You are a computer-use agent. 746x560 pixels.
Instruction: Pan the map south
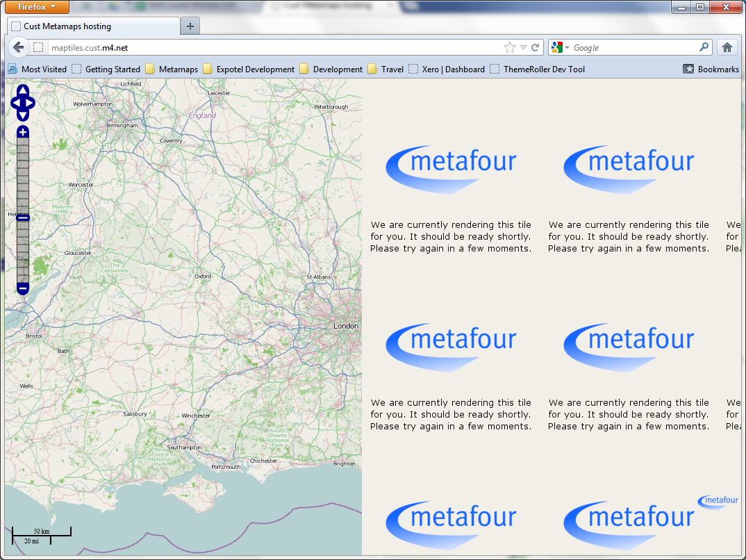click(23, 115)
